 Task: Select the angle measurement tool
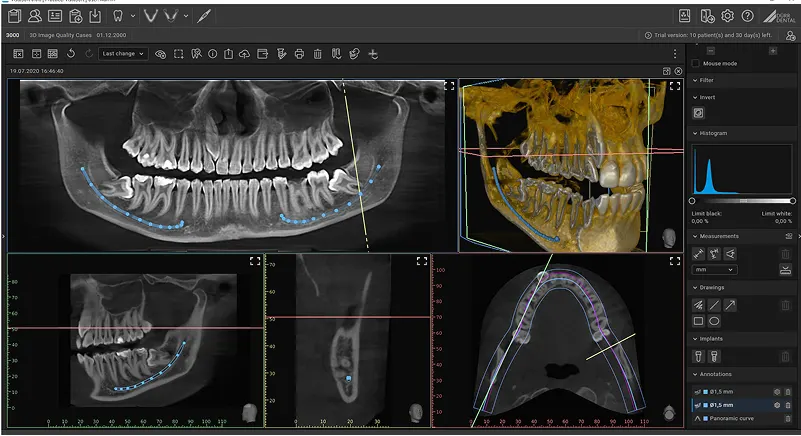pyautogui.click(x=731, y=254)
